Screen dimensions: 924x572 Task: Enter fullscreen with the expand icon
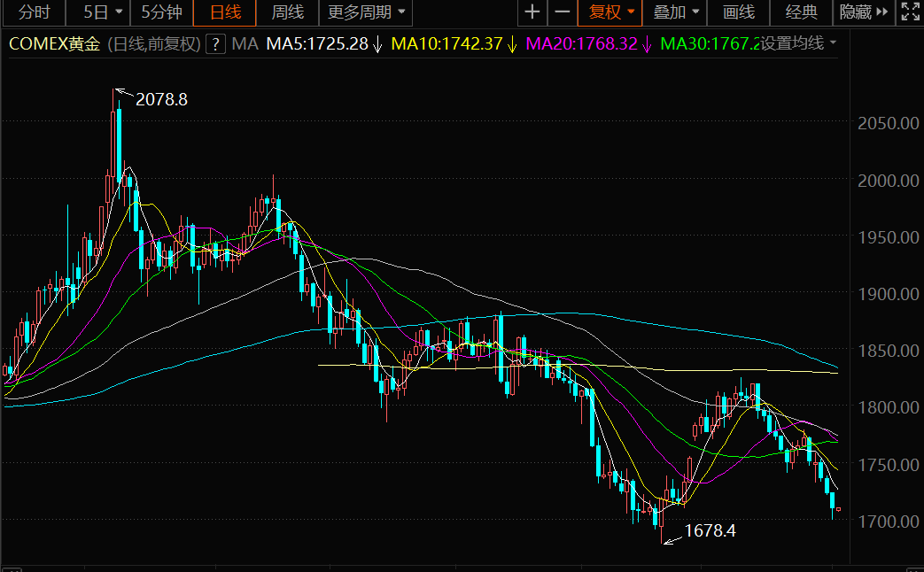tap(910, 12)
